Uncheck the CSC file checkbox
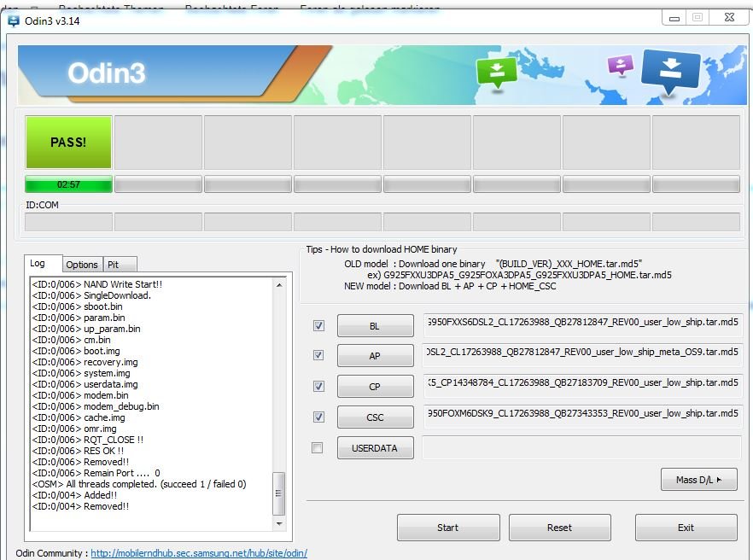Viewport: 753px width, 560px height. 318,417
